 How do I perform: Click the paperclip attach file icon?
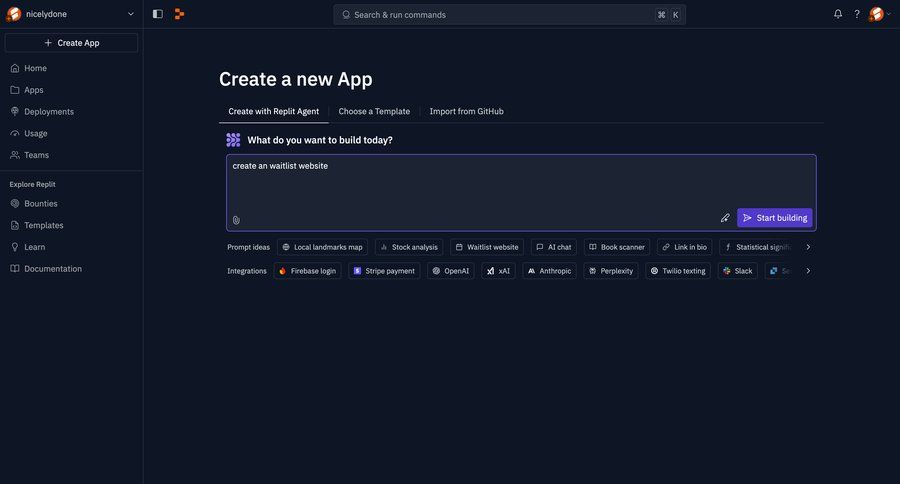coord(236,220)
